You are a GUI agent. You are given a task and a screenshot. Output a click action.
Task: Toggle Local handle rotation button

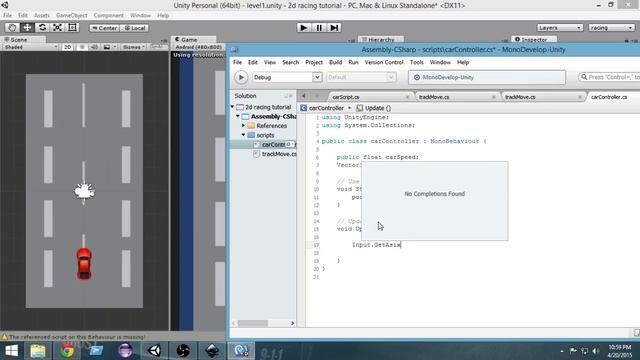tap(135, 28)
